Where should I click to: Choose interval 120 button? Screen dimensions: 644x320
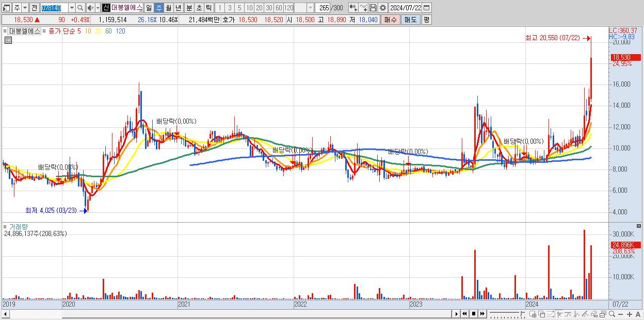[x=289, y=8]
